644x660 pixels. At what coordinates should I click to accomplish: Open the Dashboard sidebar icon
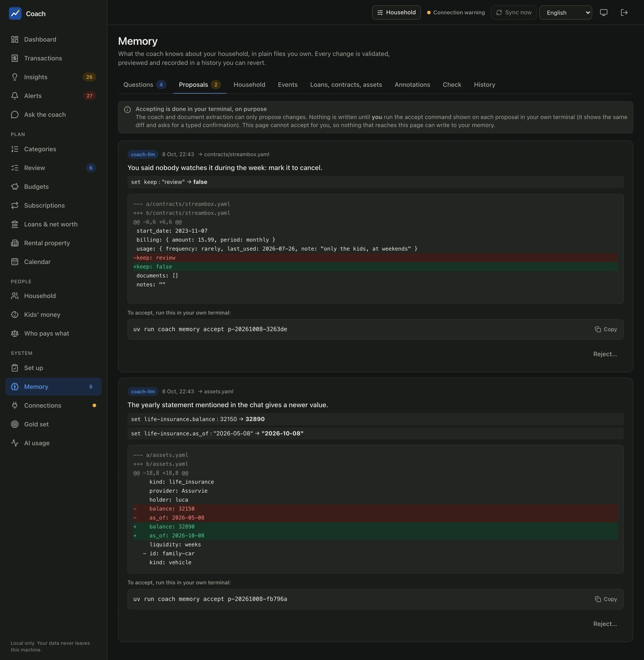point(15,40)
